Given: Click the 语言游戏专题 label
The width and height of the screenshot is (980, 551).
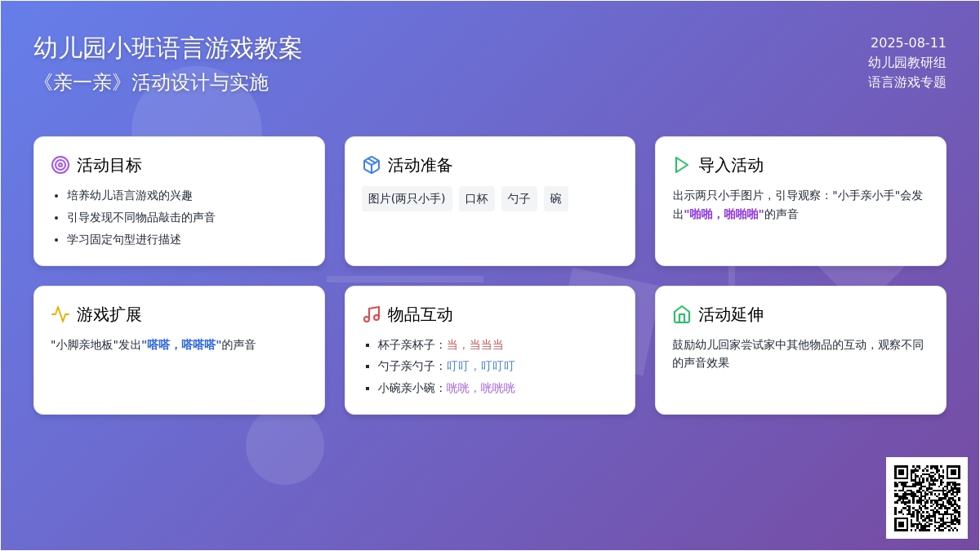Looking at the screenshot, I should [907, 82].
